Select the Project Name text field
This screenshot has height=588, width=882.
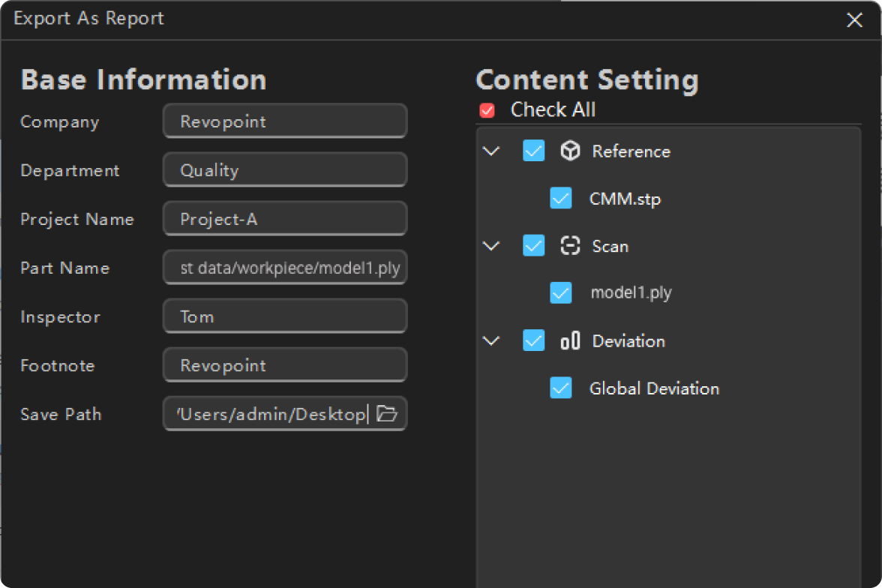pos(285,219)
